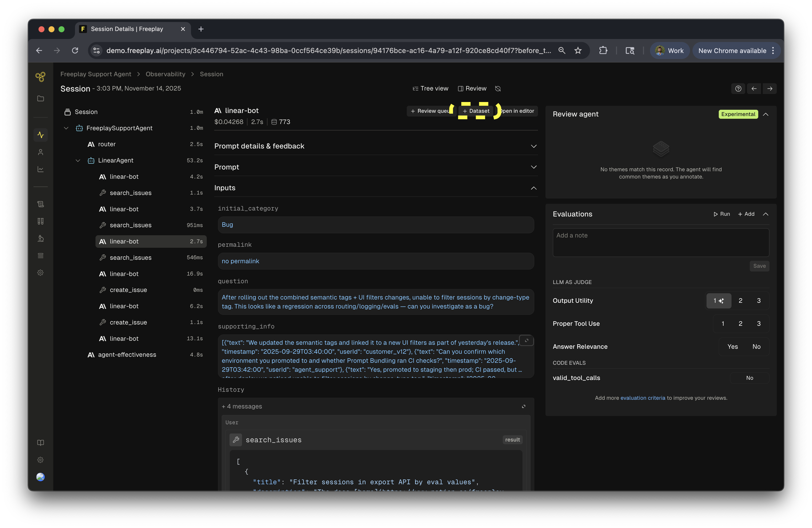Click the analytics chart icon in sidebar
Viewport: 812px width, 528px height.
click(40, 169)
